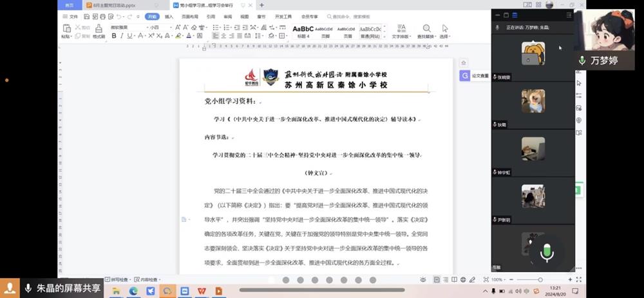Toggle the content check option in status bar
Image resolution: width=644 pixels, height=298 pixels.
147,279
